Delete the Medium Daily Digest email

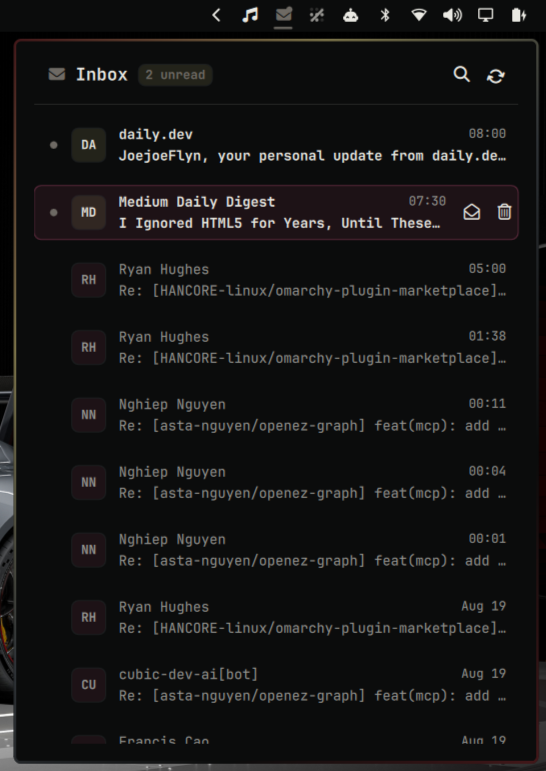504,212
